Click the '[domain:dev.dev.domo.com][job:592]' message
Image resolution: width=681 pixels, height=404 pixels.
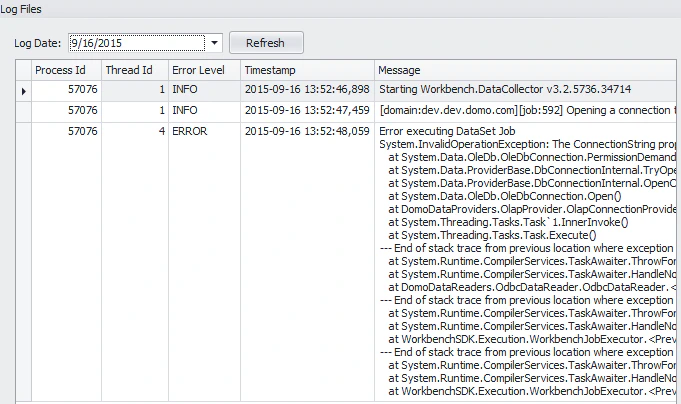coord(526,110)
